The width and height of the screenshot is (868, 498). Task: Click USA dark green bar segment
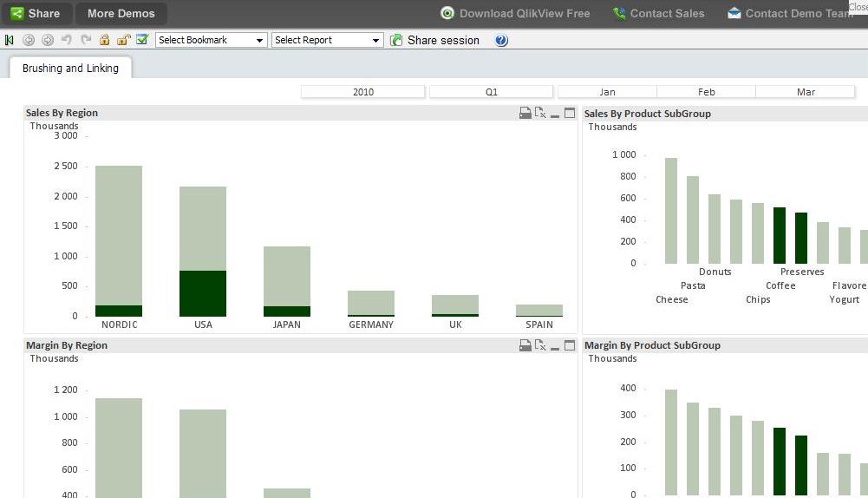click(x=203, y=293)
